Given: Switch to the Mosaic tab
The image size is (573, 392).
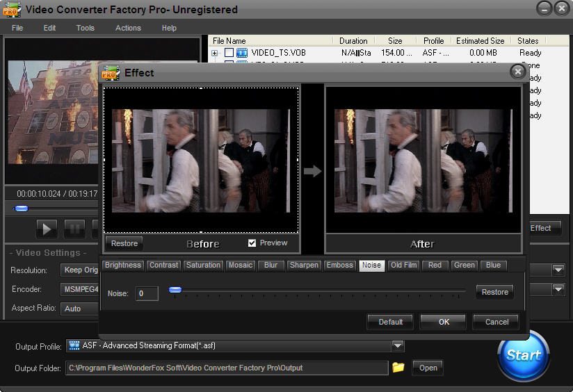Looking at the screenshot, I should point(241,266).
